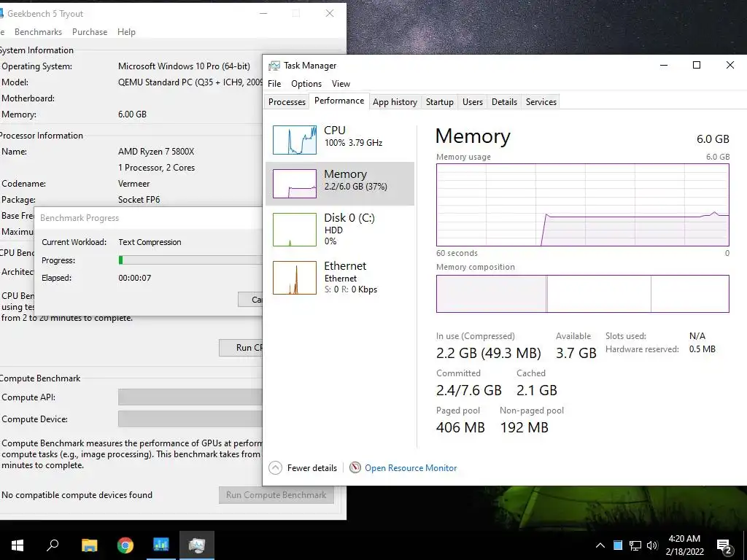Select the CPU performance graph thumbnail

[295, 140]
